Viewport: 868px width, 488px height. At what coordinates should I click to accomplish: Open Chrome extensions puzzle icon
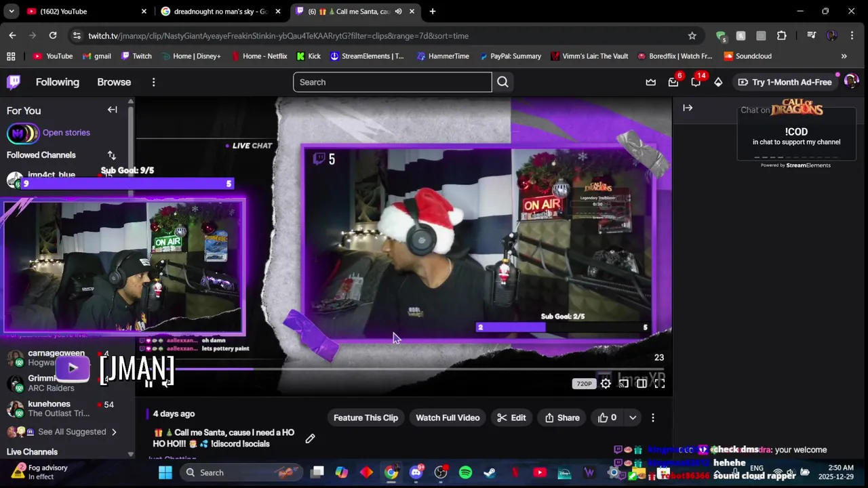[x=781, y=36]
